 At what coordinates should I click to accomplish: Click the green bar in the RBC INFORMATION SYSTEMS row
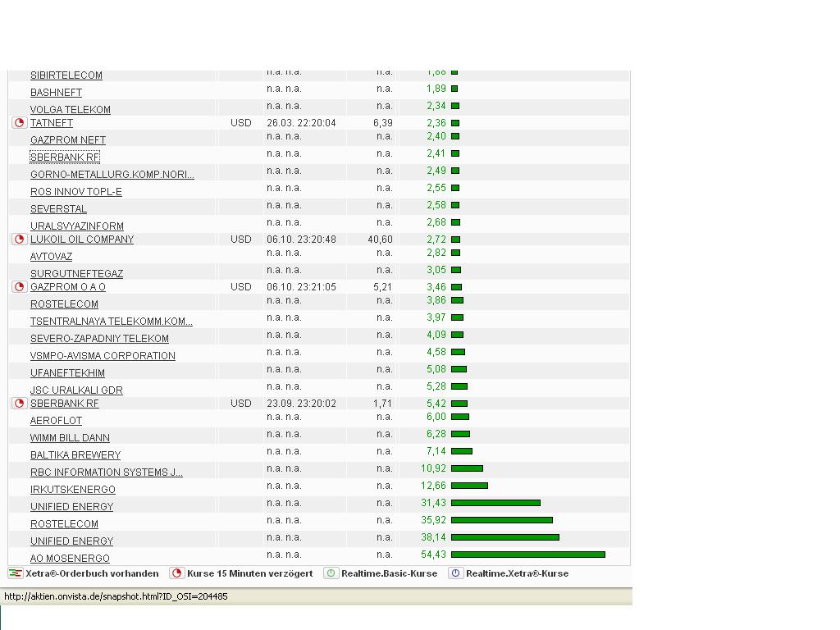click(x=467, y=468)
